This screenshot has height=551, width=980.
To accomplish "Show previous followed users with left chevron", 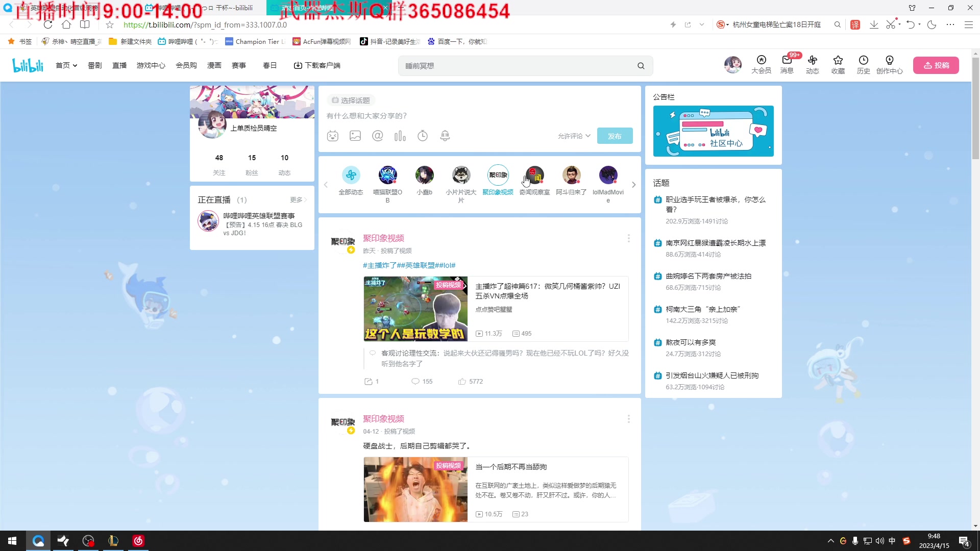I will (326, 185).
